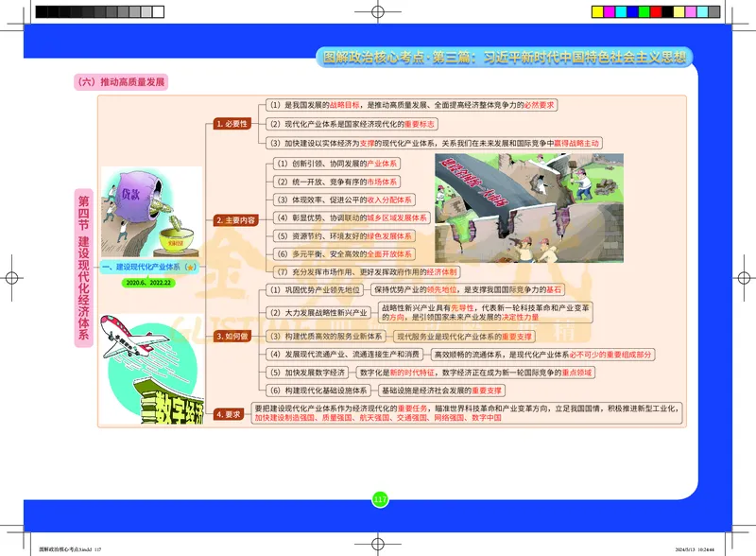The image size is (756, 556).
Task: Select the 4. 要求 branch node
Action: [228, 413]
